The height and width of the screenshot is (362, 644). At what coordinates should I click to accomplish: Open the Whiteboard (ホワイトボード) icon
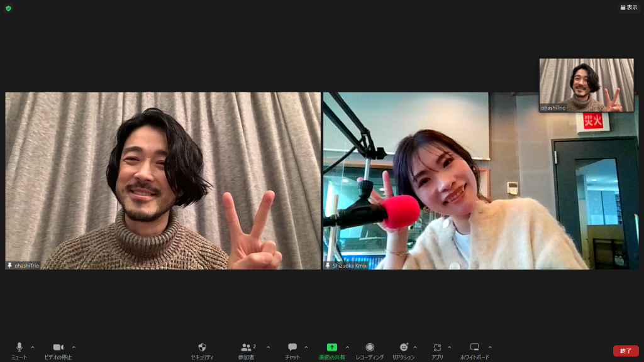(474, 348)
